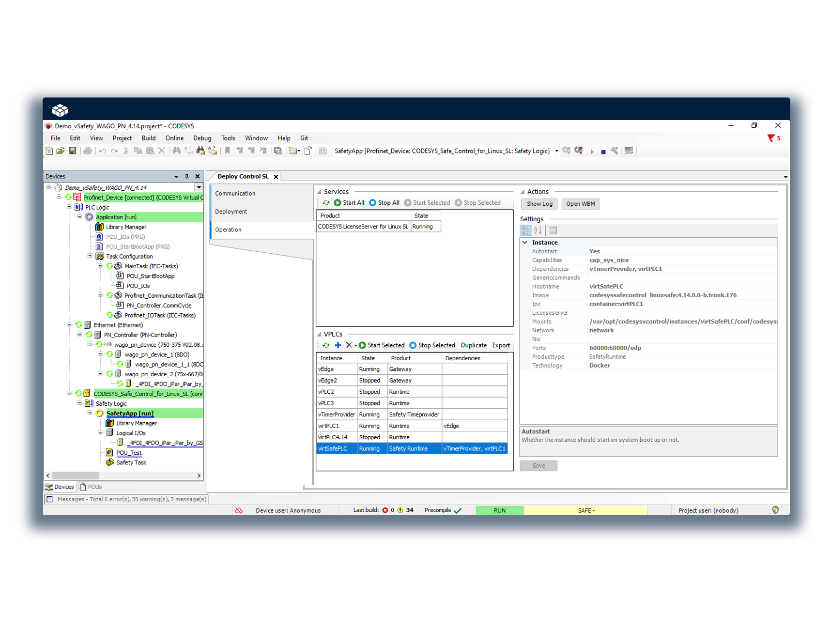Open the Online menu
Image resolution: width=830 pixels, height=644 pixels.
tap(175, 138)
